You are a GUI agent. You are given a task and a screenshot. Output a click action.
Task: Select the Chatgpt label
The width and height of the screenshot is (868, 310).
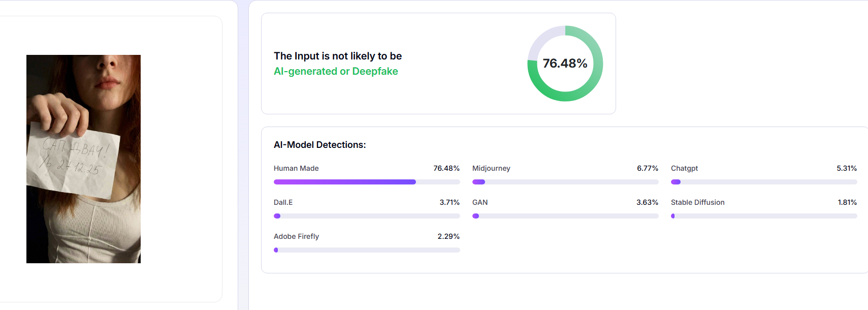(x=684, y=168)
